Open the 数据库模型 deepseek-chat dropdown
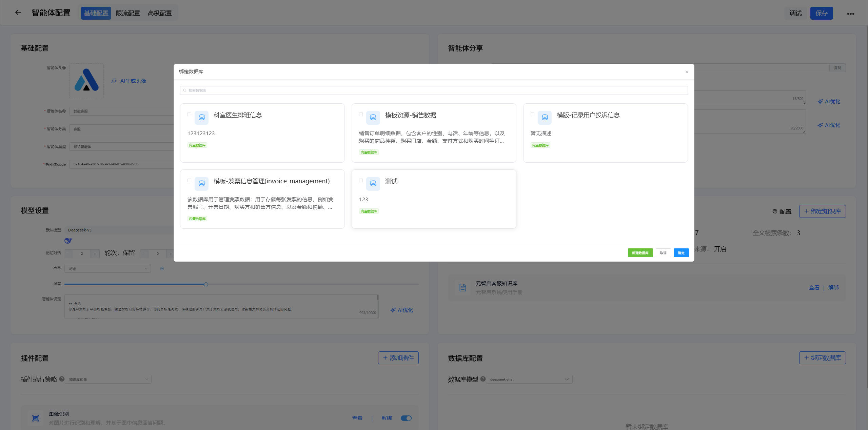868x430 pixels. point(529,379)
